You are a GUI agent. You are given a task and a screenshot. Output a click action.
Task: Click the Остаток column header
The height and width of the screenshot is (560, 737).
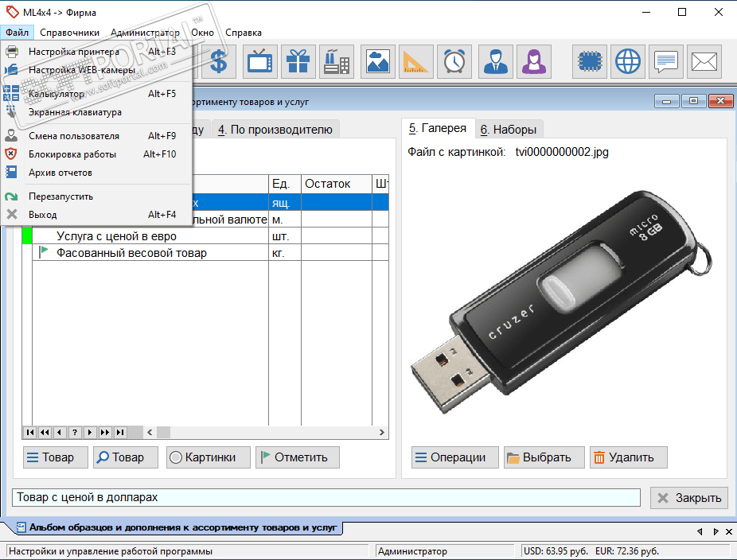[x=337, y=184]
